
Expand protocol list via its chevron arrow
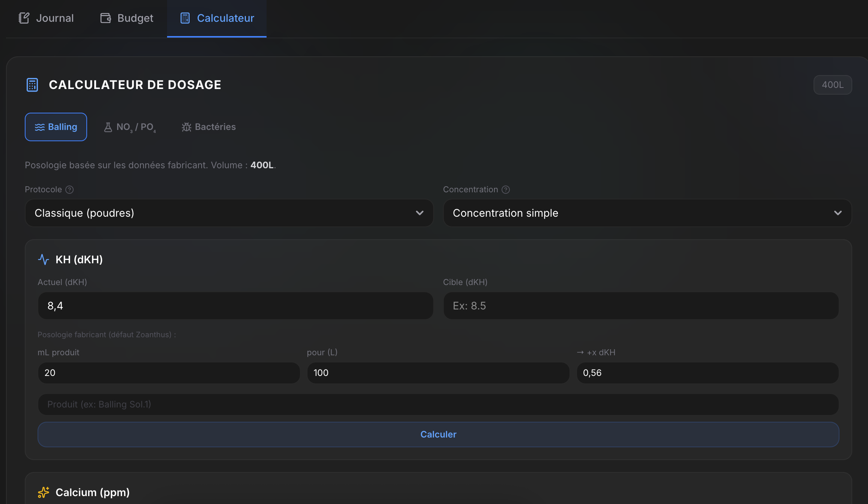[420, 213]
